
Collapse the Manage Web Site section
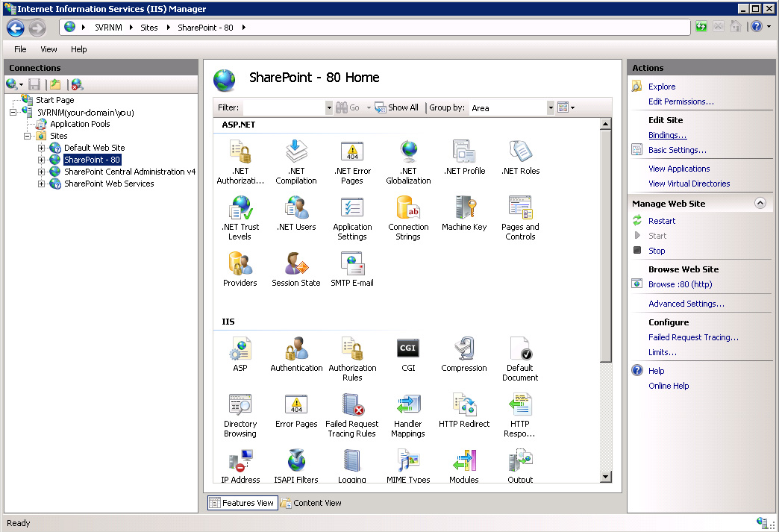(760, 203)
